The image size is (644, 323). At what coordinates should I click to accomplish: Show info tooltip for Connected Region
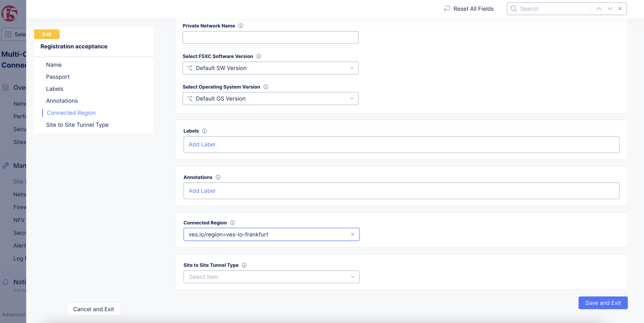click(232, 223)
